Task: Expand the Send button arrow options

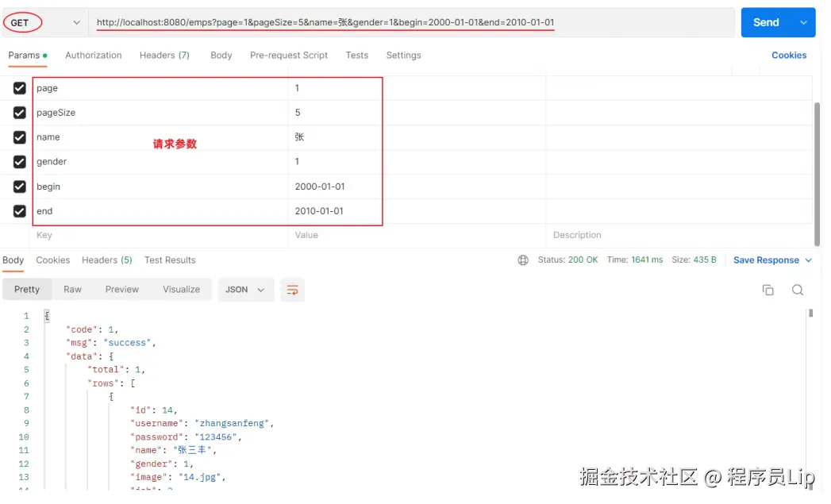Action: point(804,23)
